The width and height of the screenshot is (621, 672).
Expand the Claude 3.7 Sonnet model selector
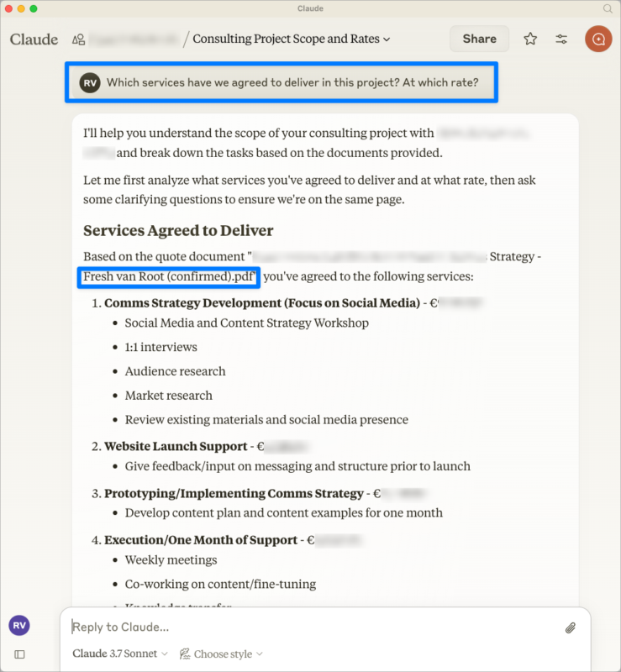tap(119, 654)
